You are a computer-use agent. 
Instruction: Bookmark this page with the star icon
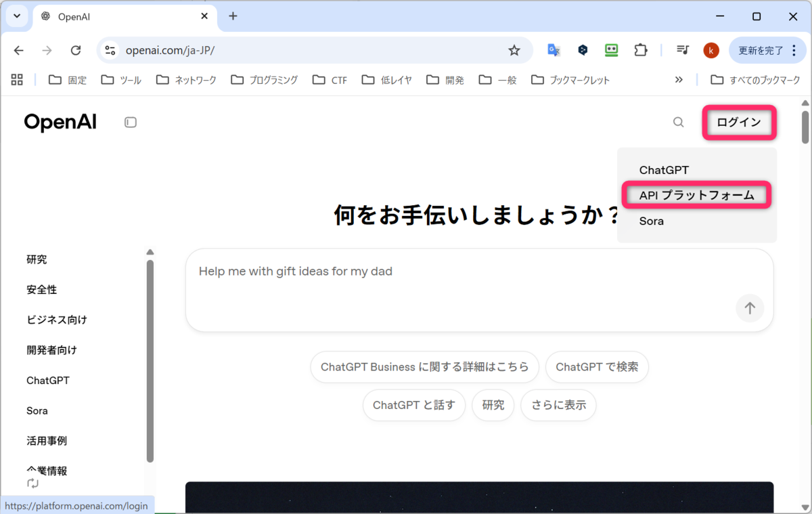[x=514, y=49]
